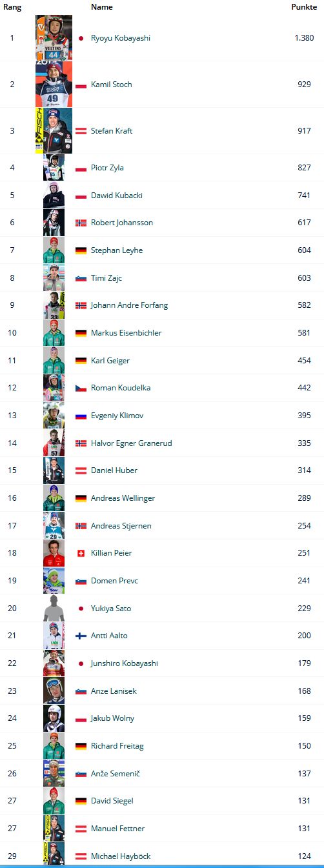The height and width of the screenshot is (868, 324).
Task: Click the Swiss flag beside Killian Peier
Action: [81, 553]
